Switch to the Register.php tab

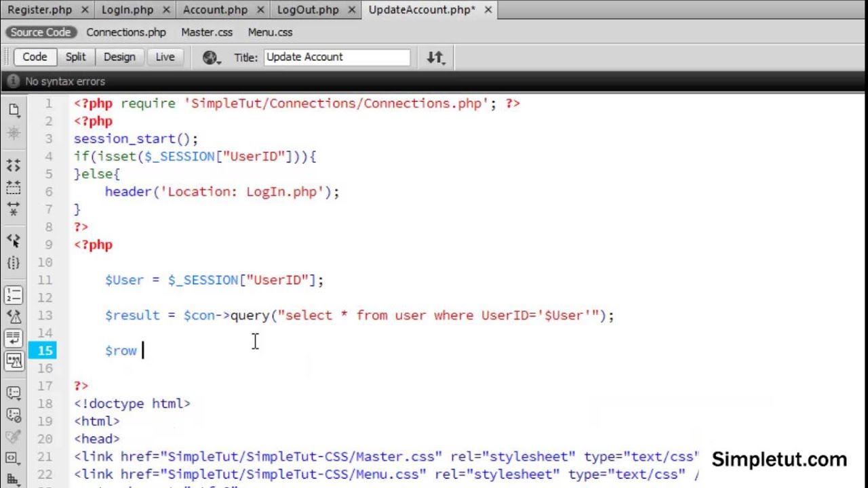[x=39, y=9]
